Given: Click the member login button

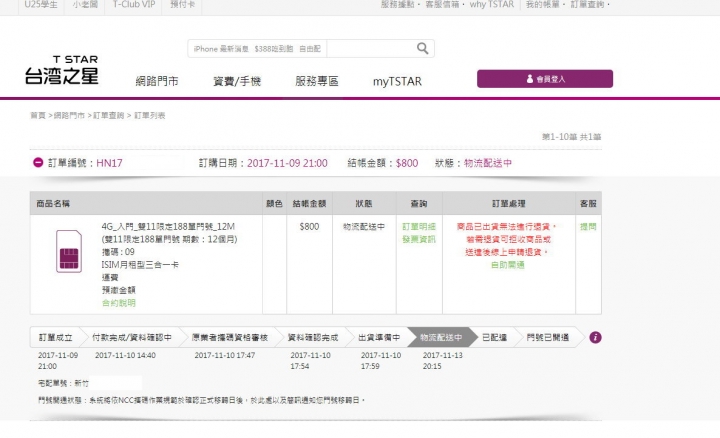Looking at the screenshot, I should [x=545, y=79].
